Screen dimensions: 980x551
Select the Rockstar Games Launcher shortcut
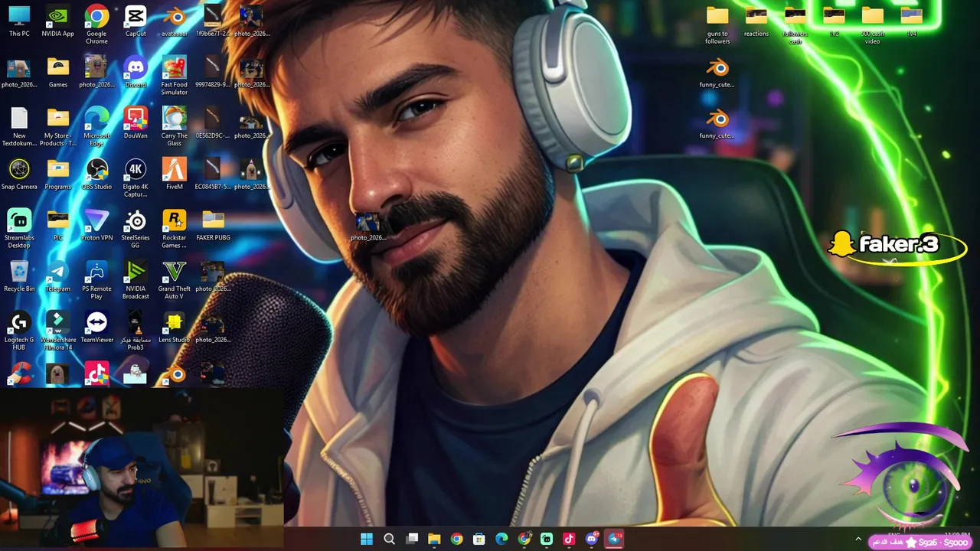coord(175,229)
